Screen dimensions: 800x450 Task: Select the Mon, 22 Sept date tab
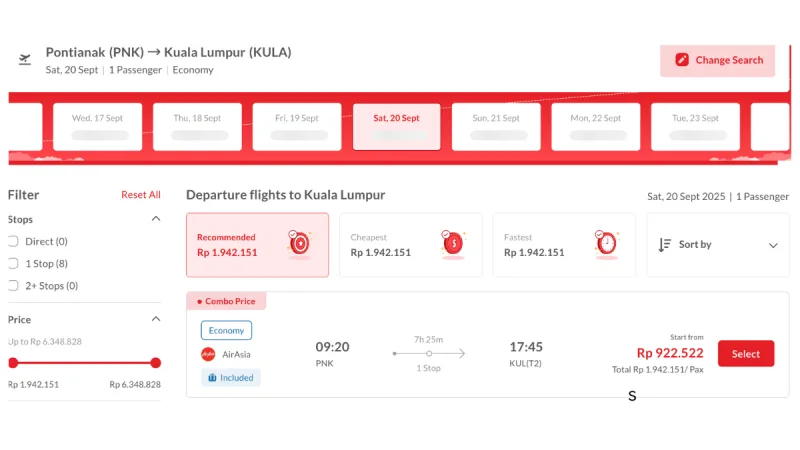coord(595,127)
